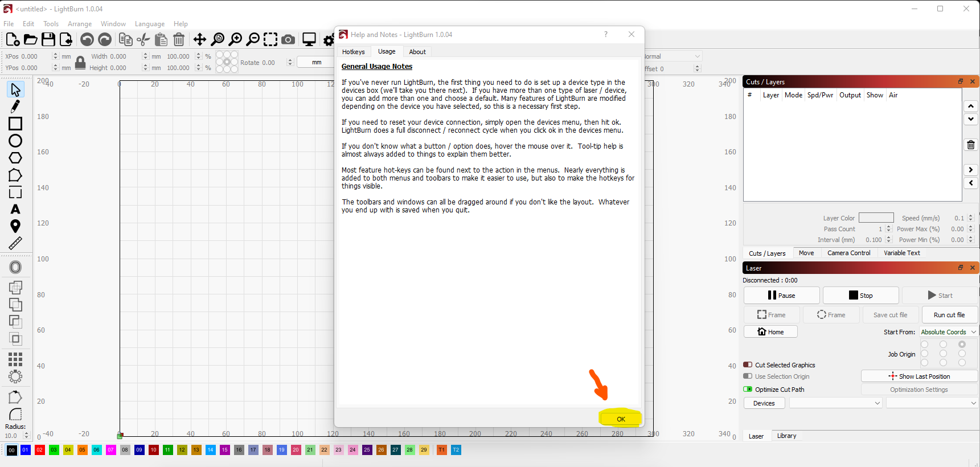Choose the Ellipse tool
This screenshot has height=467, width=980.
[15, 141]
